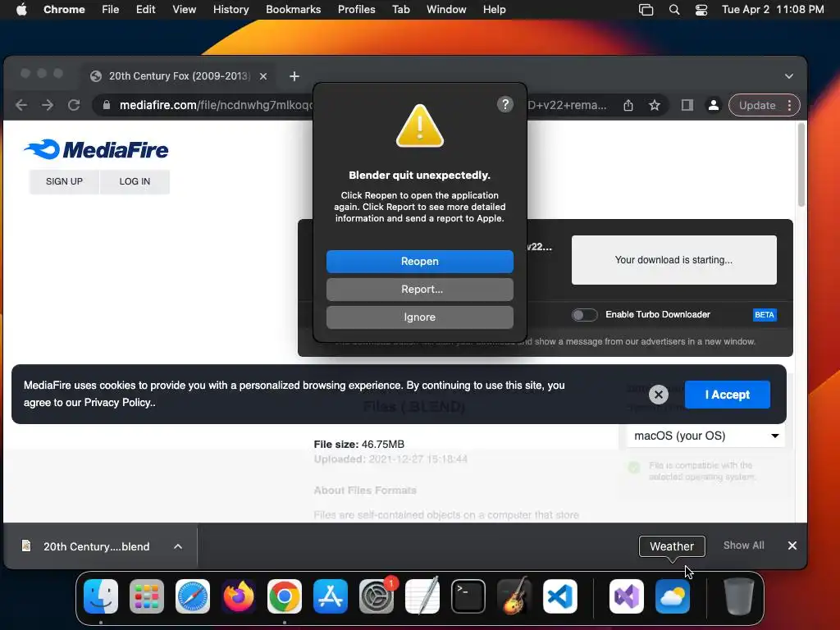Screen dimensions: 840x630
Task: Open the tab search chevron
Action: 789,76
